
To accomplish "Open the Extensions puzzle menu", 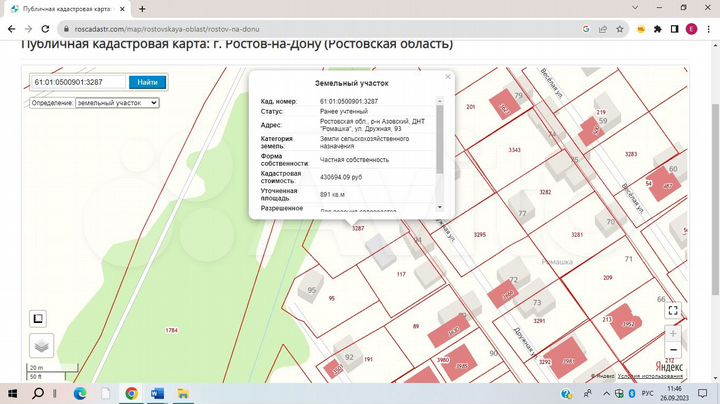I will [x=658, y=29].
